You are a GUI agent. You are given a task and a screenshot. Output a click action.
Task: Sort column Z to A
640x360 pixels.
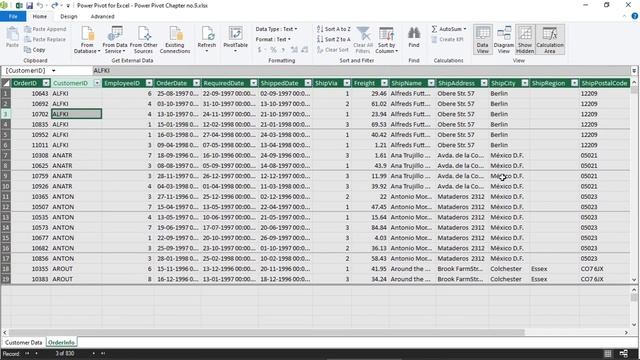point(333,39)
